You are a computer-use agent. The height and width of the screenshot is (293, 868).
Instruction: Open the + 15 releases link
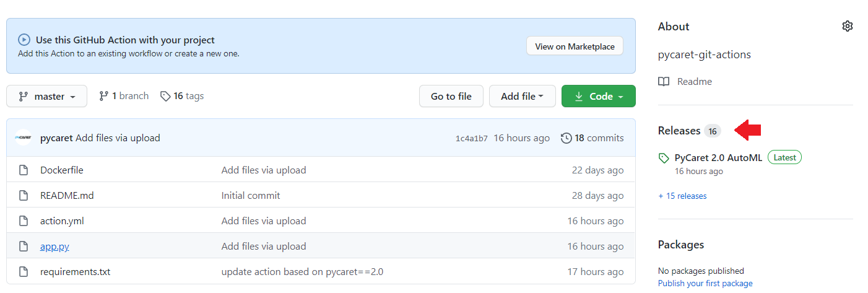682,196
